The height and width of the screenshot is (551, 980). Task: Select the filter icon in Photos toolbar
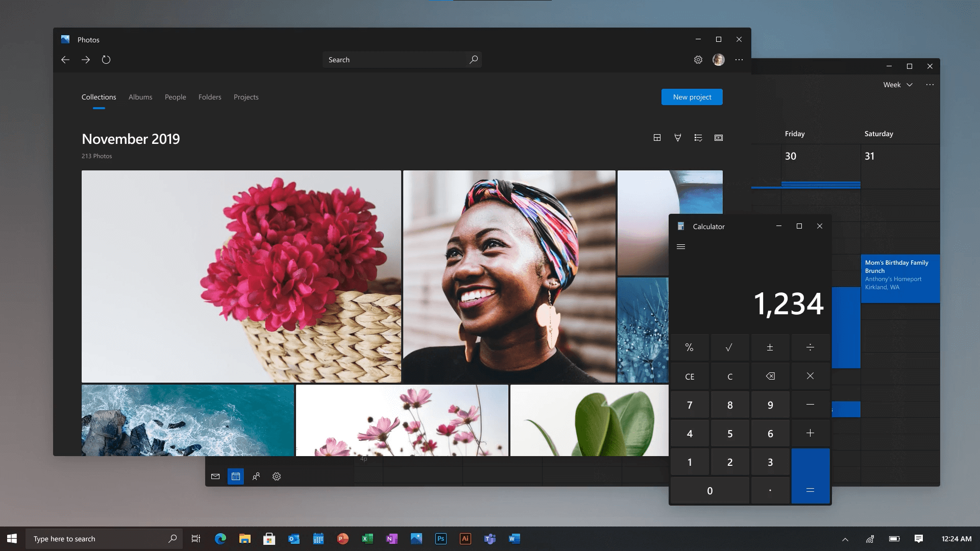678,137
